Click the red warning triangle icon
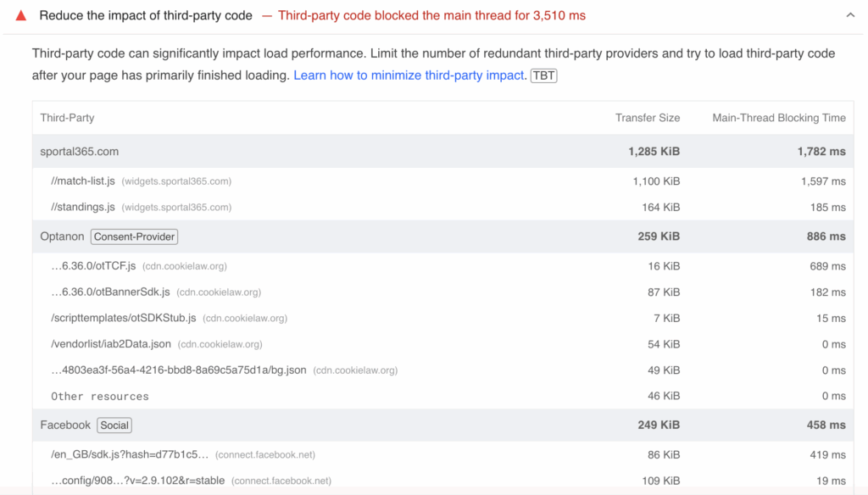The height and width of the screenshot is (495, 868). click(21, 14)
